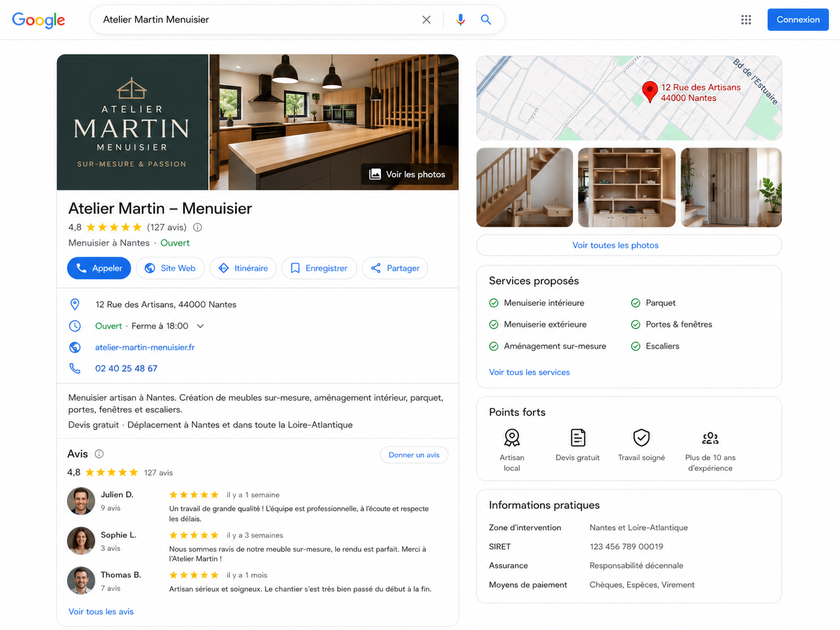Click the globe icon by the website address

pos(75,347)
